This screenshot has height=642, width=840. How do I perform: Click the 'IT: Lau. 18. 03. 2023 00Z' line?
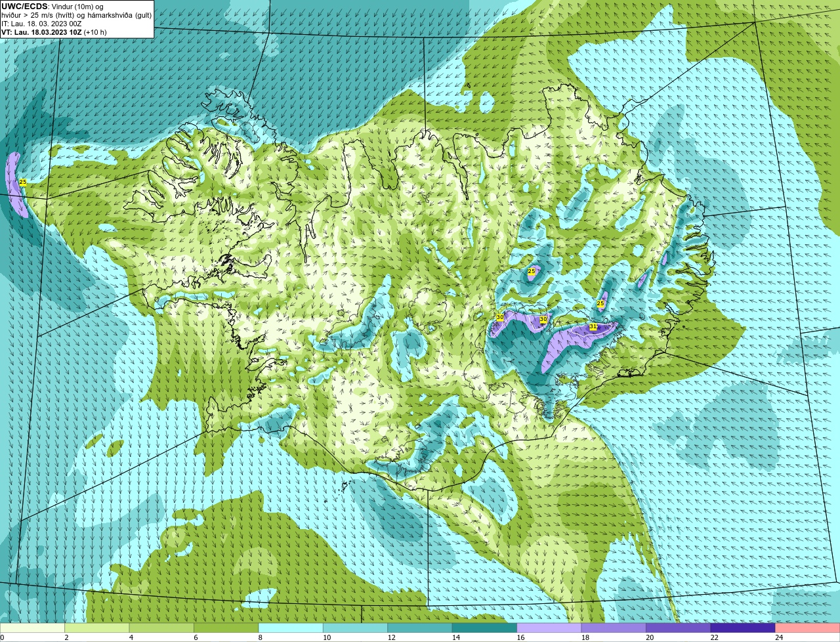41,24
